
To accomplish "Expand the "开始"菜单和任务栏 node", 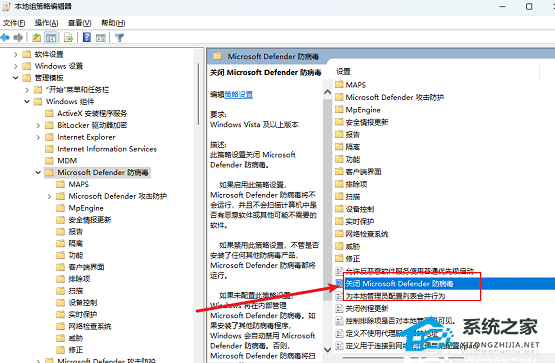I will pyautogui.click(x=27, y=90).
